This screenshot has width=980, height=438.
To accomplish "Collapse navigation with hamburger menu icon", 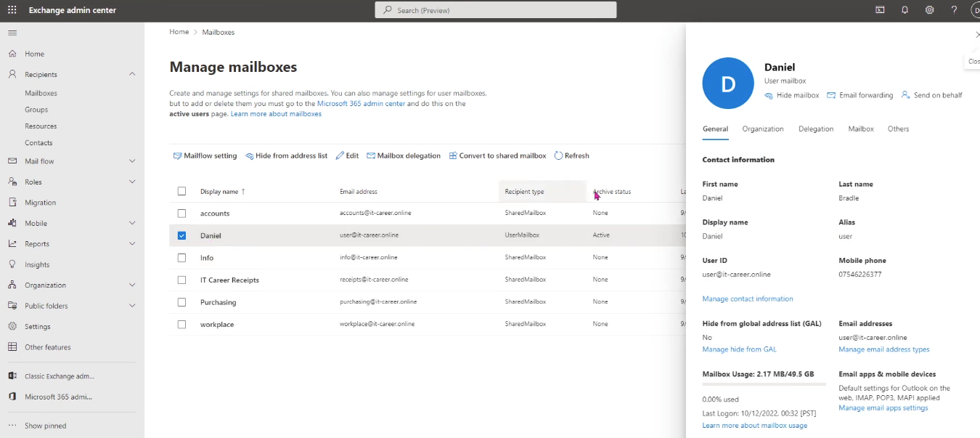I will (x=12, y=33).
